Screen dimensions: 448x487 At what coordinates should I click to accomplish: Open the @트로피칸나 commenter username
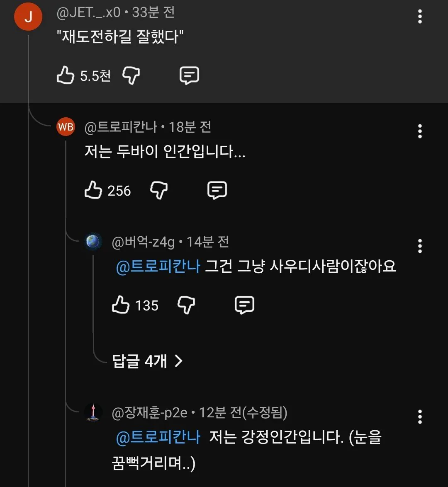coord(120,127)
